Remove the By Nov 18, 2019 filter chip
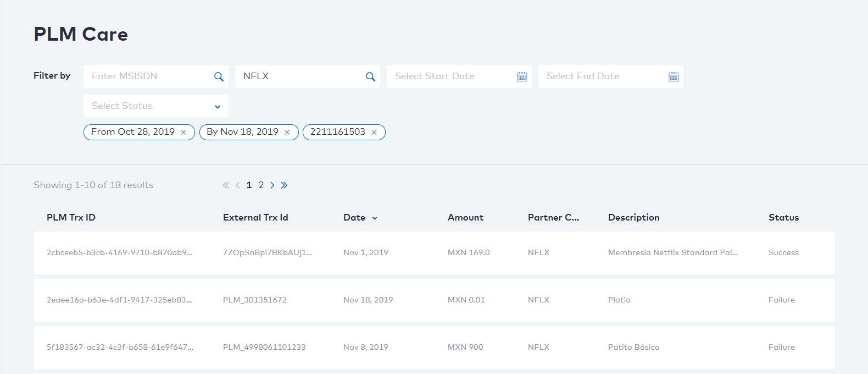 pos(287,133)
